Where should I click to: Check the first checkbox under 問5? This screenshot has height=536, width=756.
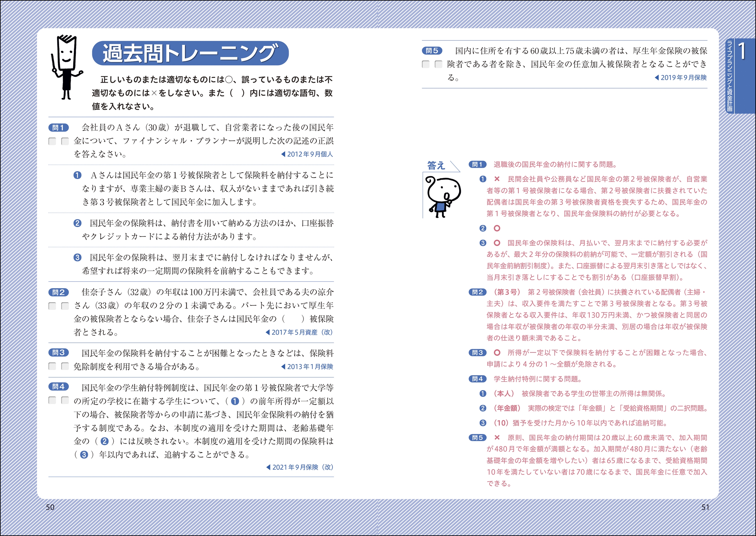pyautogui.click(x=426, y=64)
